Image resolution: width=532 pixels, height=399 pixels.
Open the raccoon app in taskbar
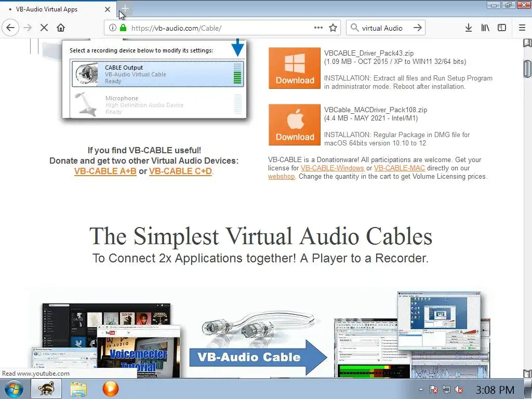point(46,389)
